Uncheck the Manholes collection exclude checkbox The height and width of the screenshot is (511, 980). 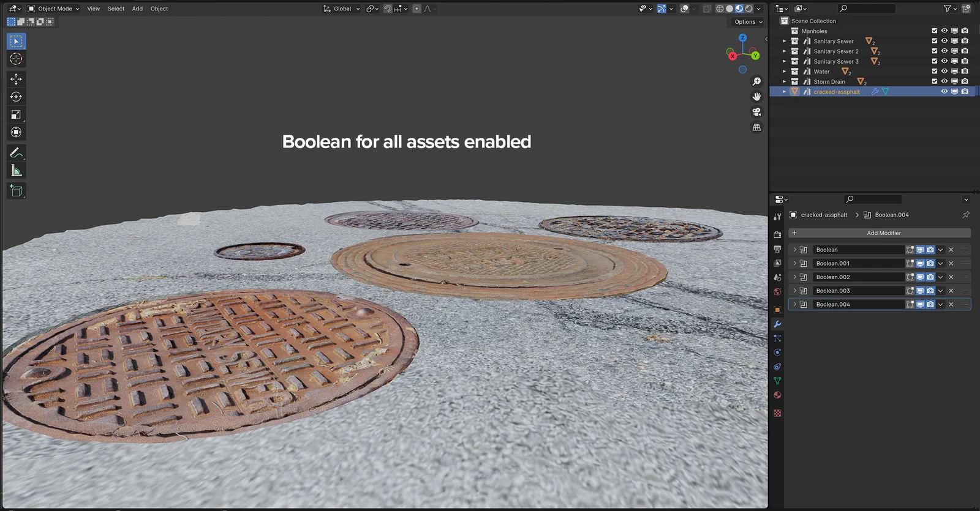pyautogui.click(x=934, y=31)
